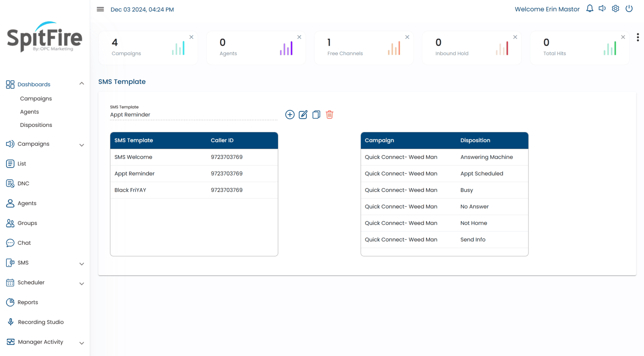Image resolution: width=644 pixels, height=356 pixels.
Task: Close the Agents stat card
Action: click(x=299, y=37)
